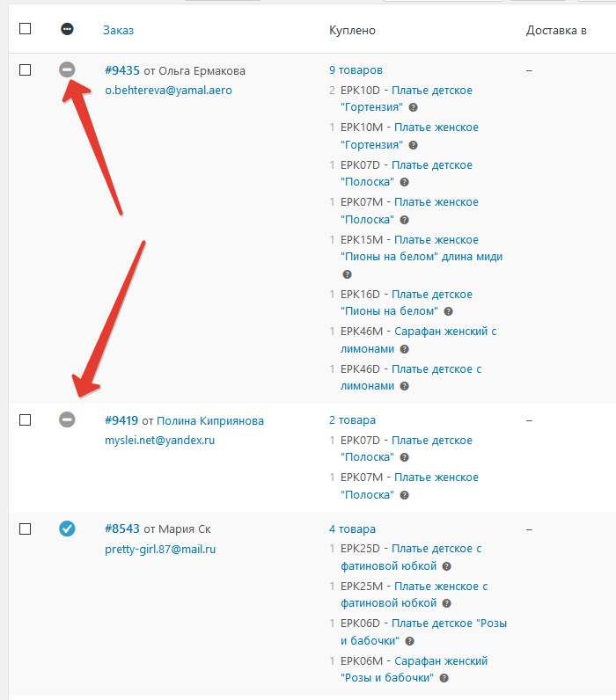Select the checkbox for order #9419

(25, 419)
